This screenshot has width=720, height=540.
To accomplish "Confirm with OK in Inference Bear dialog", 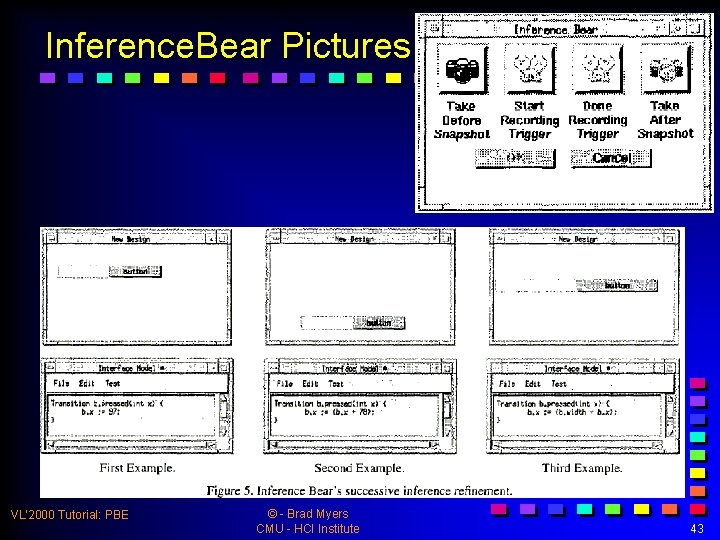I will point(515,158).
